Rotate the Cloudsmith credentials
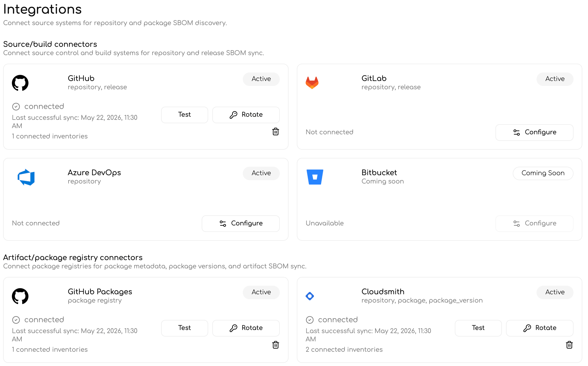588x366 pixels. click(x=540, y=328)
